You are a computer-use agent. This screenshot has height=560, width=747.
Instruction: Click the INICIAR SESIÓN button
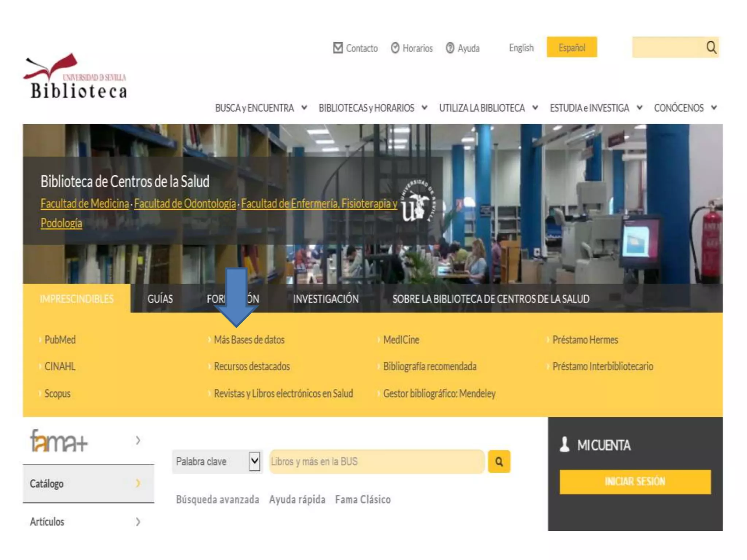click(x=635, y=482)
